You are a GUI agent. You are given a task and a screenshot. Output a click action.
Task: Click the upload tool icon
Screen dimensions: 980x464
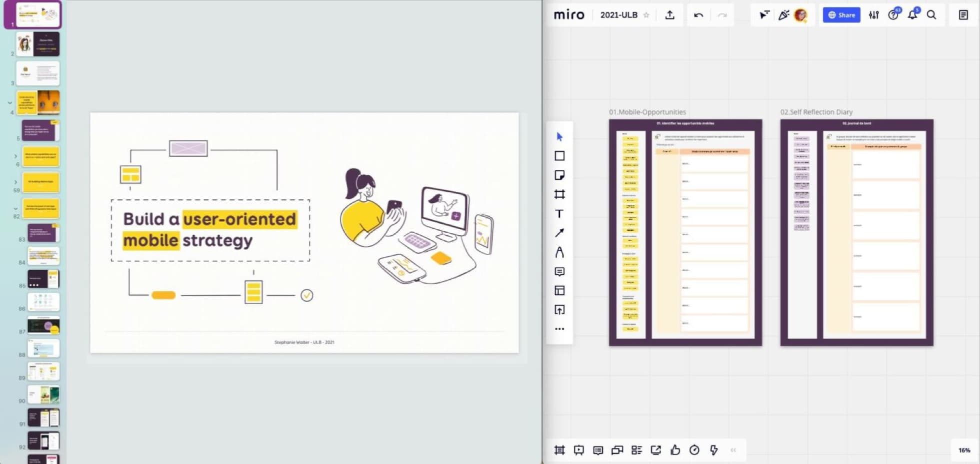(x=559, y=310)
